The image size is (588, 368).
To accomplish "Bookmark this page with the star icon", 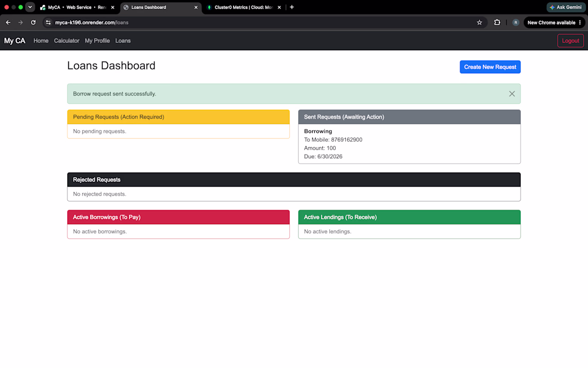I will click(479, 22).
